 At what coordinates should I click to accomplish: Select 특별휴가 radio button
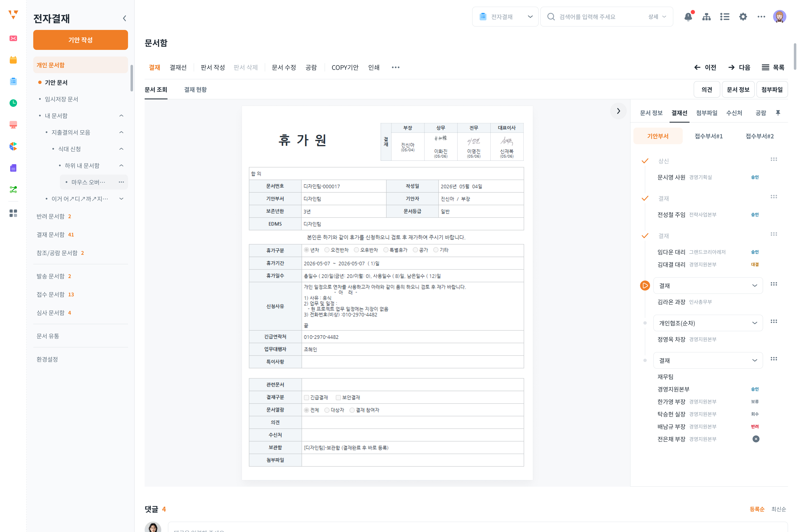point(386,250)
